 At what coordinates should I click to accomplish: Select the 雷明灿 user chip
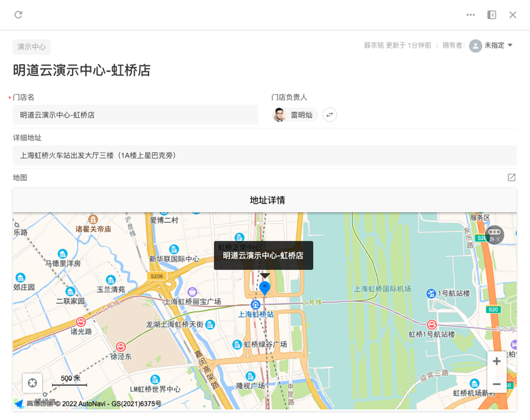pos(295,115)
